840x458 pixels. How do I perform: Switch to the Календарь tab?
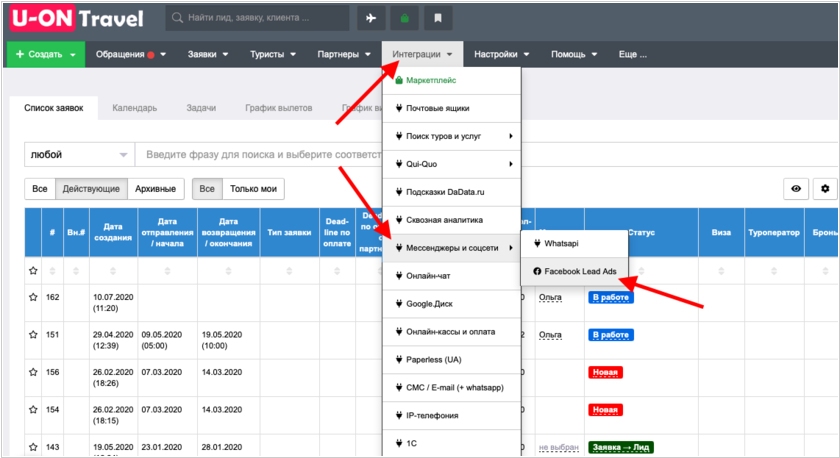pos(134,107)
